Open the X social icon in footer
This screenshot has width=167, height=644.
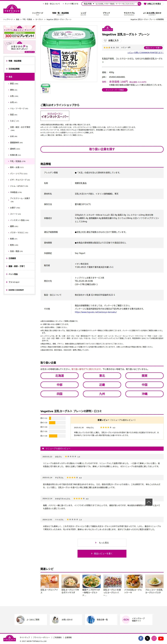point(147,638)
